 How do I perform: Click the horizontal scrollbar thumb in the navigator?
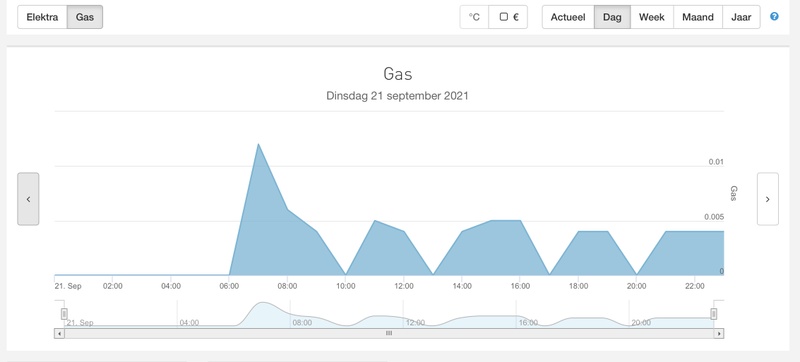click(389, 333)
